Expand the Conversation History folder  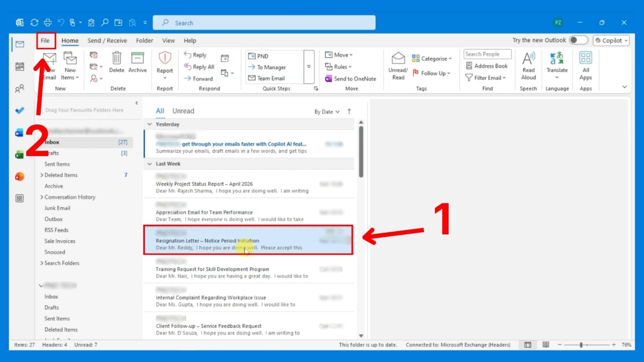pyautogui.click(x=42, y=197)
